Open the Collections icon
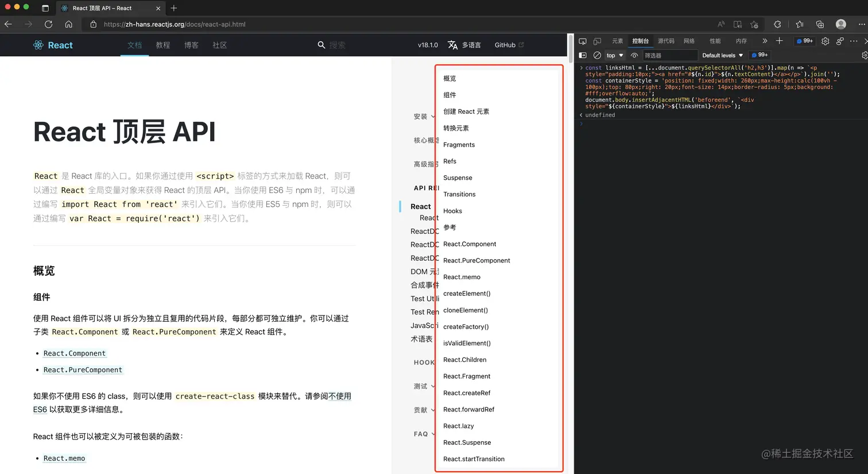The height and width of the screenshot is (474, 868). [x=820, y=24]
